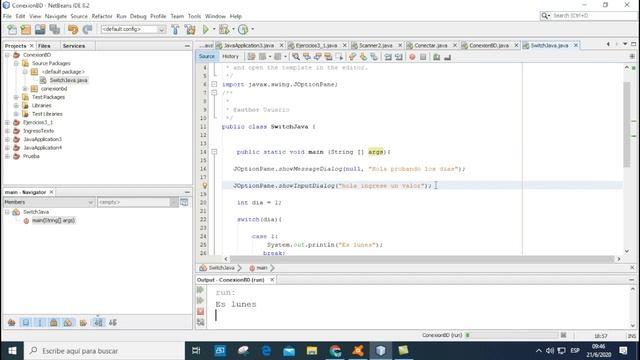The image size is (640, 360).
Task: Switch to the ConexionBD.java editor tab
Action: (x=489, y=45)
